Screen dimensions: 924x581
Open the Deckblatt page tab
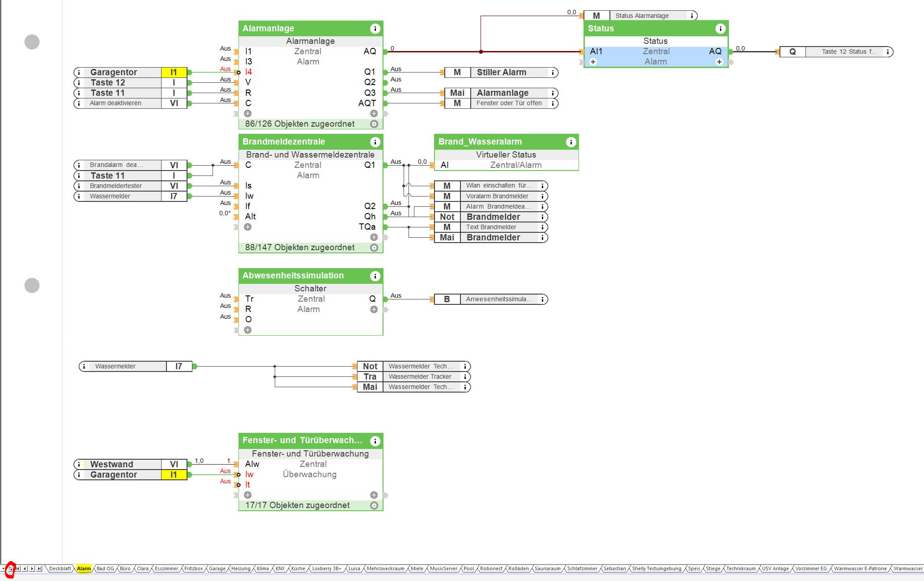tap(60, 569)
